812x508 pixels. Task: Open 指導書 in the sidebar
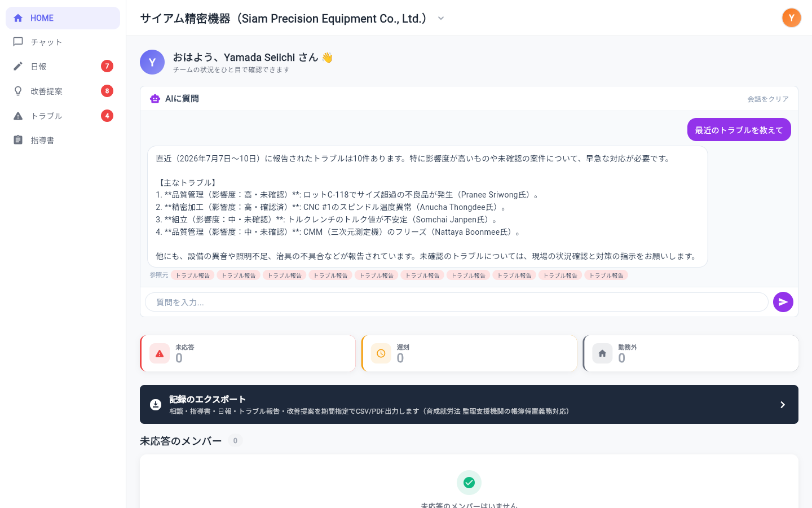[63, 140]
